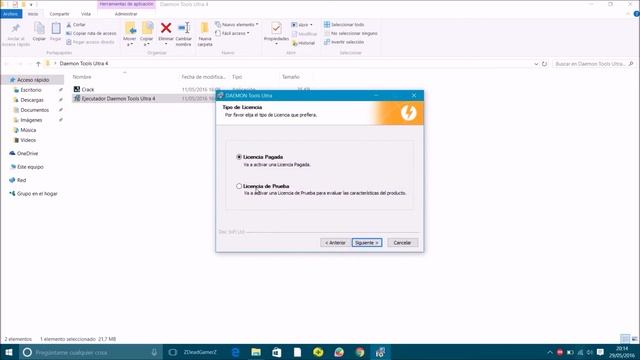640x360 pixels.
Task: Select the Licencia Pagada radio button
Action: (239, 157)
